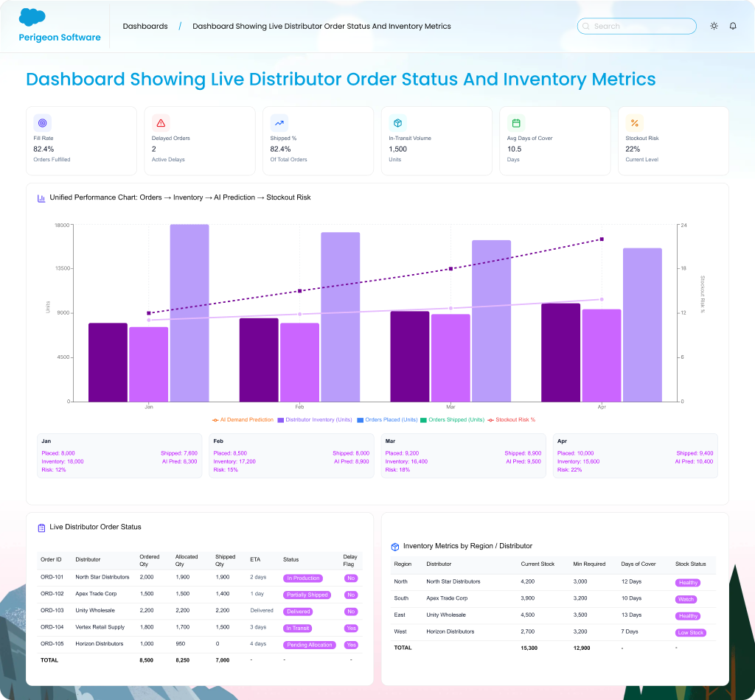Go to Dashboards in the breadcrumb
Image resolution: width=755 pixels, height=700 pixels.
pyautogui.click(x=145, y=27)
